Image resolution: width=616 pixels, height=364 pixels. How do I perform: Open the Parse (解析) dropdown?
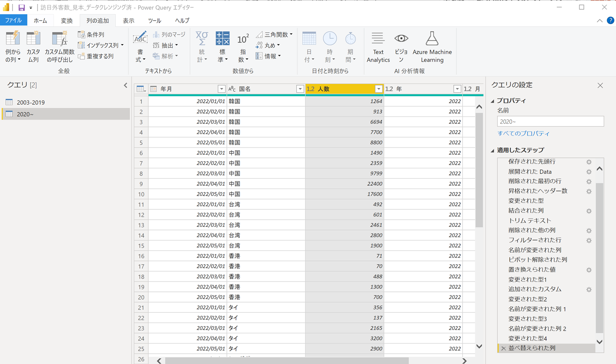(165, 56)
